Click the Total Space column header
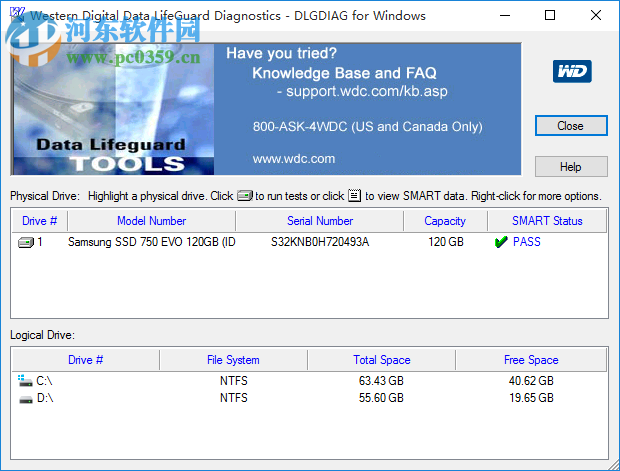Screen dimensions: 620x471 click(x=382, y=360)
